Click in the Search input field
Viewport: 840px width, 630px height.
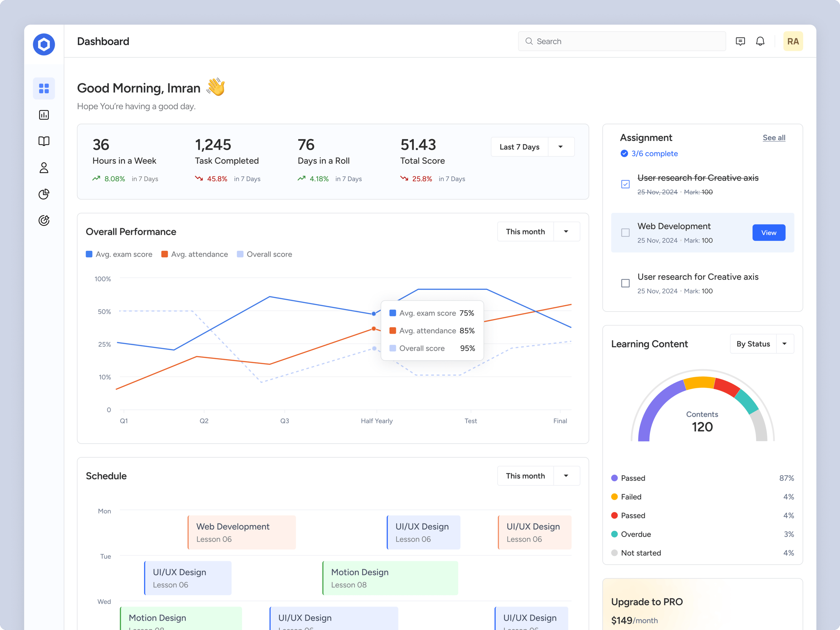click(x=622, y=41)
